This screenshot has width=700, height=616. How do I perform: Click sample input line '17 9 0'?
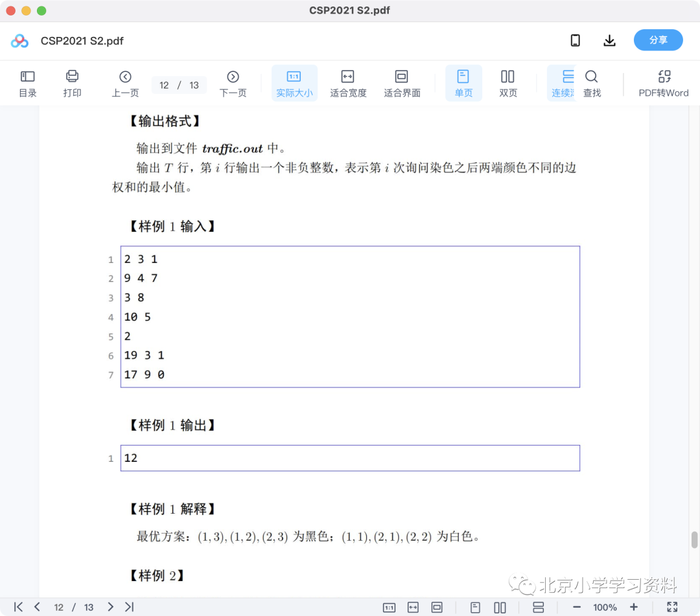coord(144,374)
